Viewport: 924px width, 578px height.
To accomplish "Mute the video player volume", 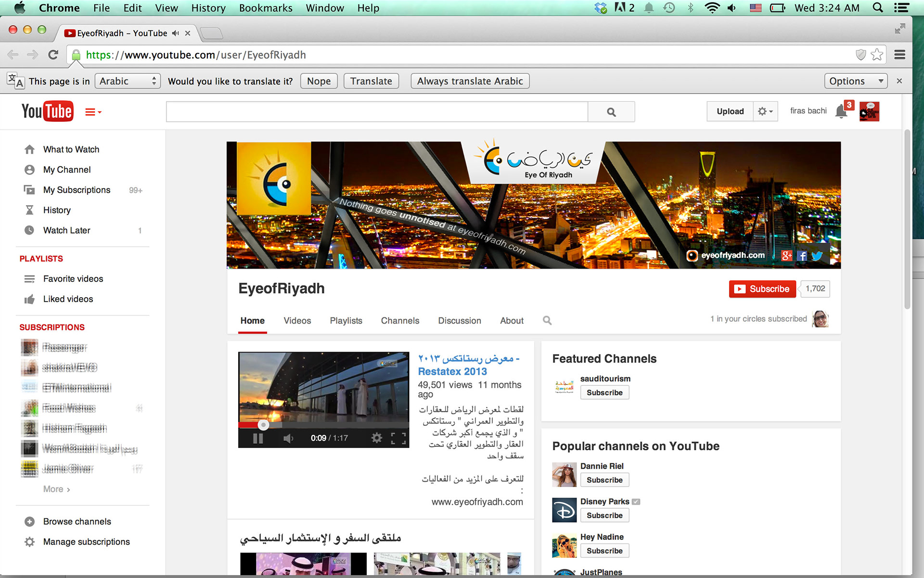I will click(288, 438).
